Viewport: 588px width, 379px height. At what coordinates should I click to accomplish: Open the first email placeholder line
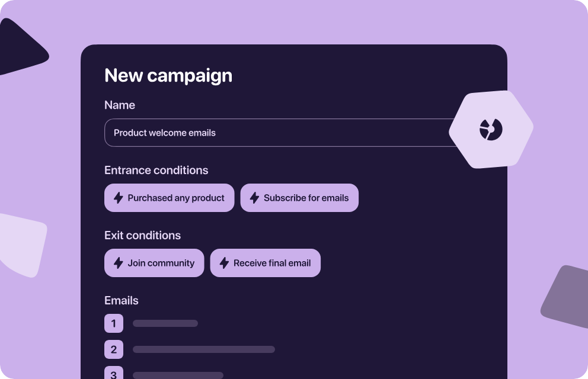(165, 323)
